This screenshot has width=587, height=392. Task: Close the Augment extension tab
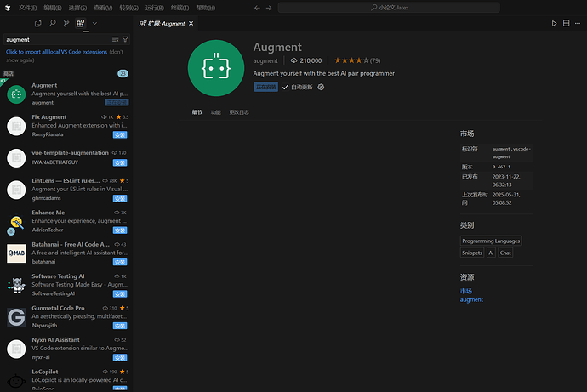pos(191,23)
